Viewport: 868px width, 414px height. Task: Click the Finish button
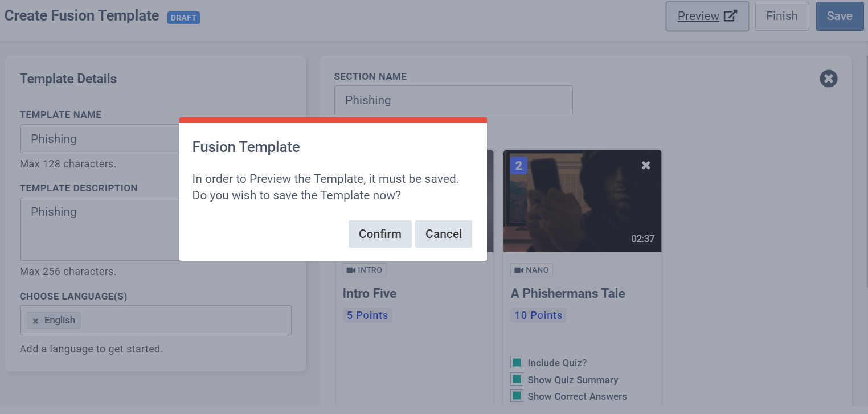(782, 16)
